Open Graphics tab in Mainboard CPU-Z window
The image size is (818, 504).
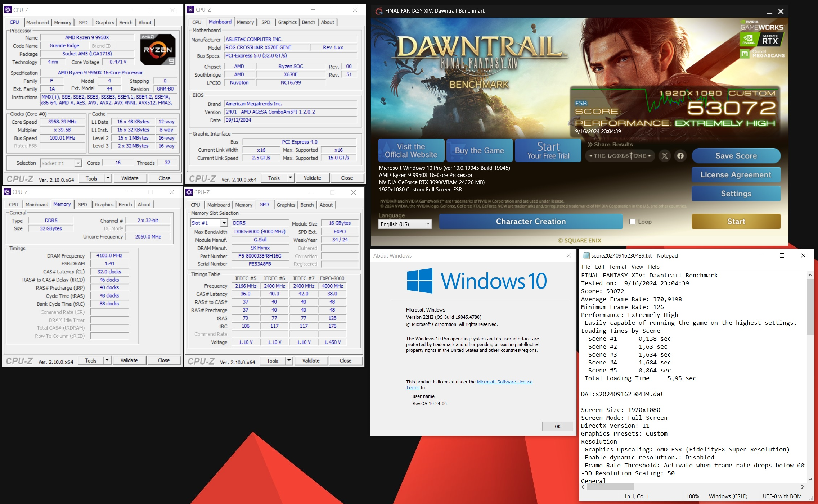[x=287, y=22]
